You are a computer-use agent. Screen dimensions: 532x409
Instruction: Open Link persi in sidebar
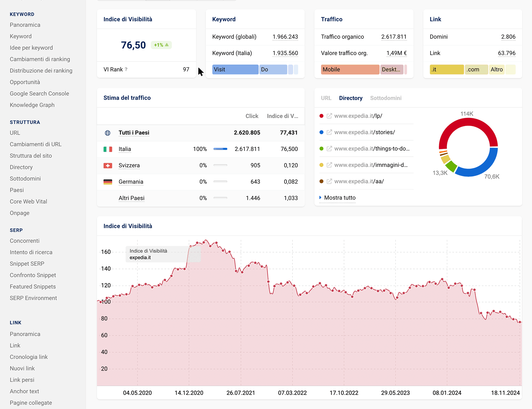(x=22, y=380)
